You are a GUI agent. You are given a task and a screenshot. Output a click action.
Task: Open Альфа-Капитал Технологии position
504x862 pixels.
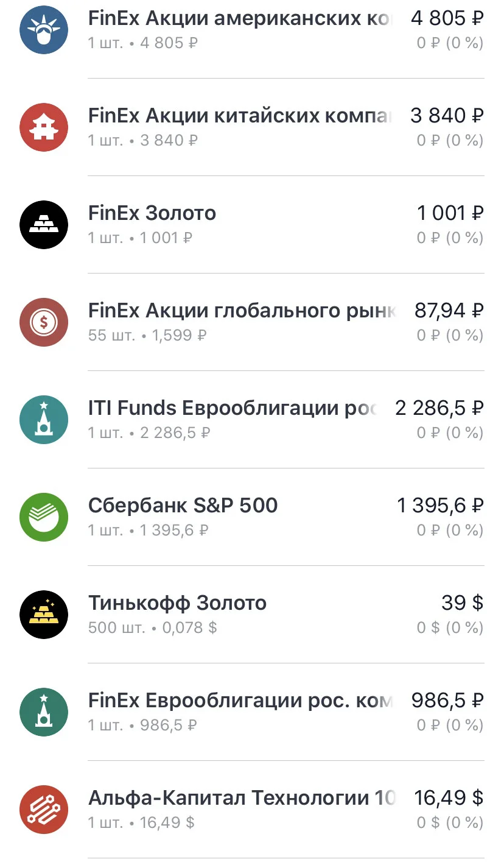[x=252, y=810]
